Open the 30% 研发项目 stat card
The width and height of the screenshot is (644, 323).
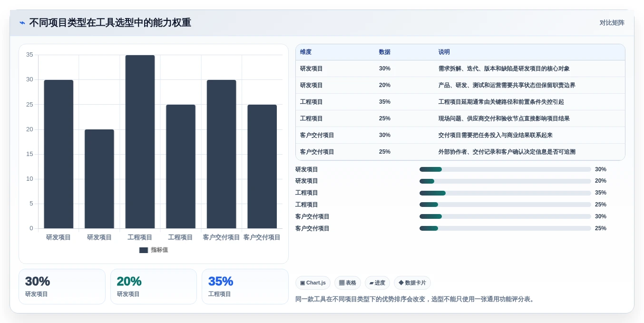(x=62, y=287)
